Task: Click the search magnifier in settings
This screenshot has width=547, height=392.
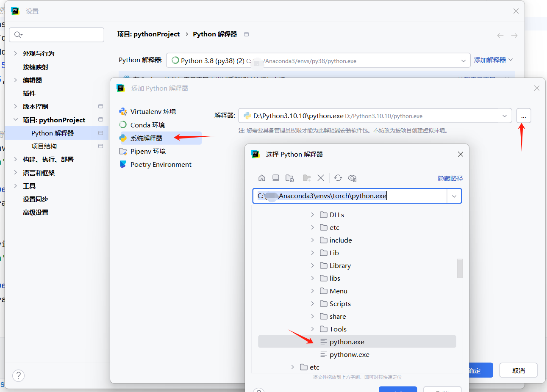Action: click(18, 35)
